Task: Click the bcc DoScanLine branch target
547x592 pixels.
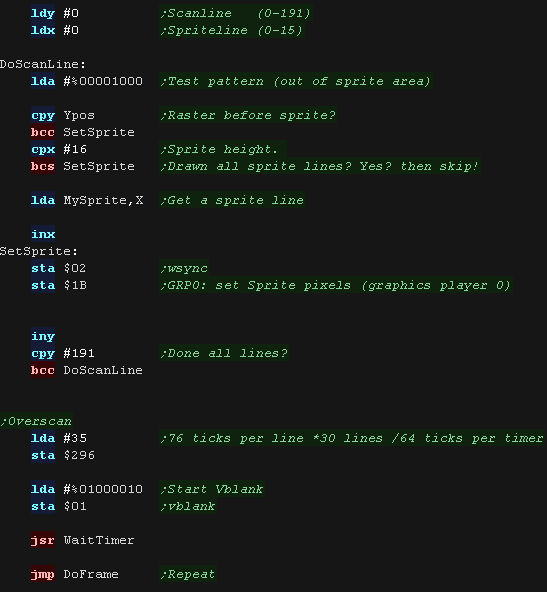Action: pyautogui.click(x=103, y=370)
